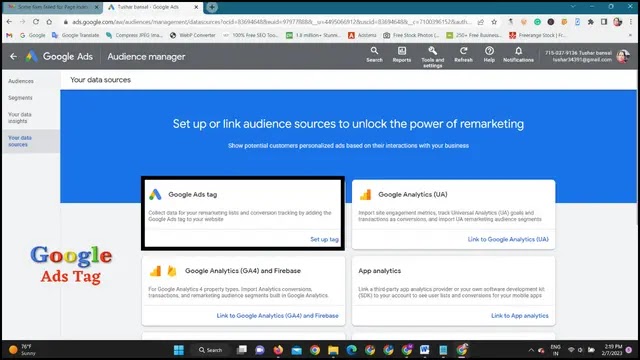This screenshot has width=640, height=360.
Task: Open the Gmail bookmark icon
Action: pos(9,36)
